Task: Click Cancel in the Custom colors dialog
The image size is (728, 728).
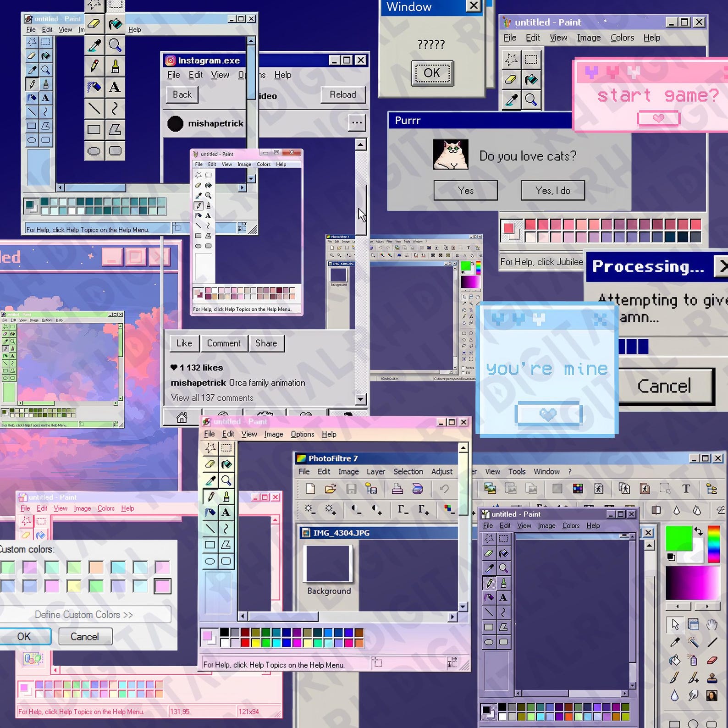Action: coord(85,636)
